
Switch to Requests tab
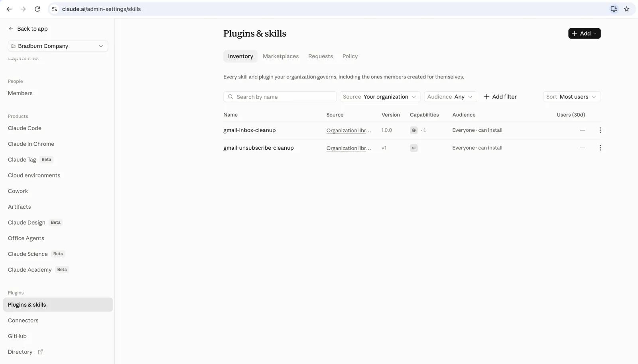[x=321, y=56]
